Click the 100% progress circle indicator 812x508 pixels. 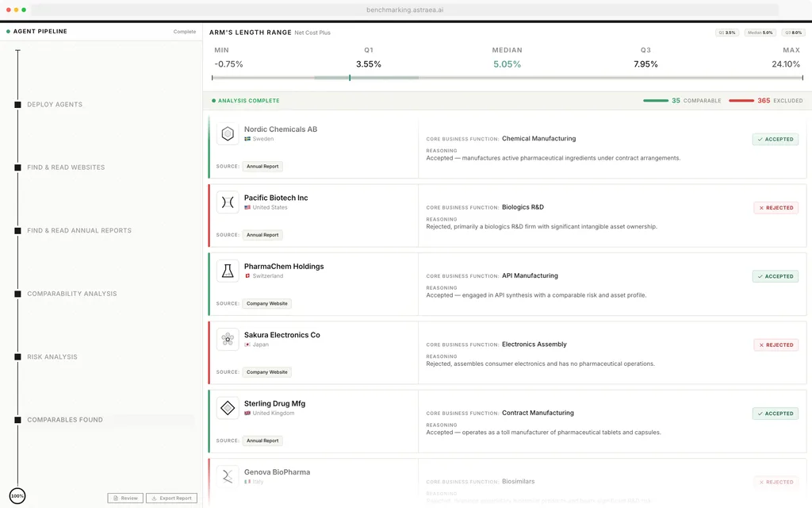point(17,496)
